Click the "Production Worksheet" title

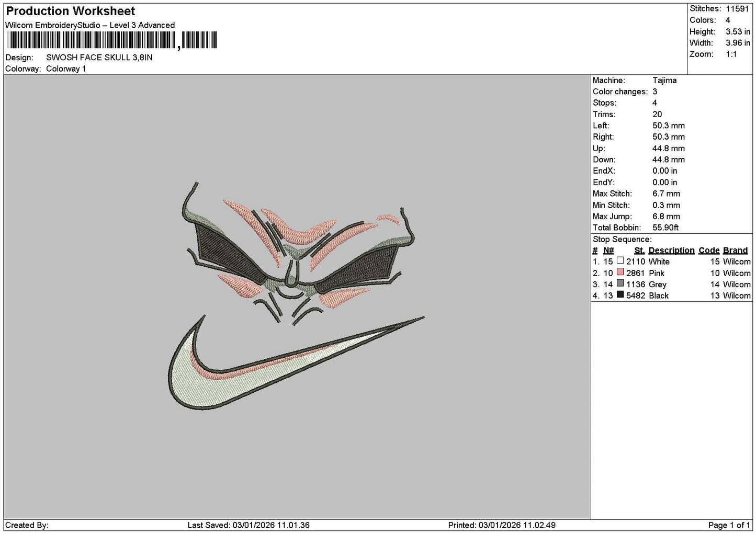70,11
